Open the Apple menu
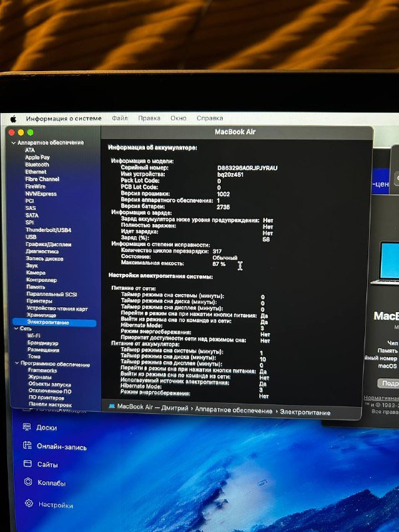399x532 pixels. [x=13, y=119]
